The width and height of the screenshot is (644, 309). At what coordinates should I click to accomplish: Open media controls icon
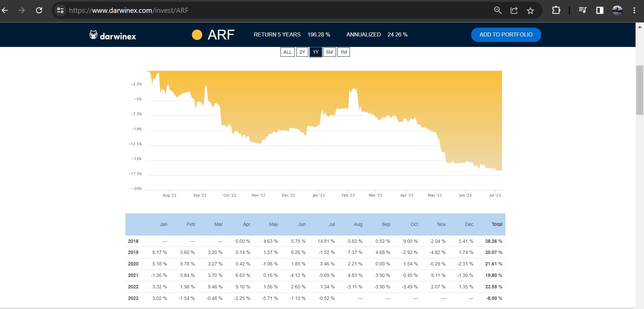tap(582, 10)
